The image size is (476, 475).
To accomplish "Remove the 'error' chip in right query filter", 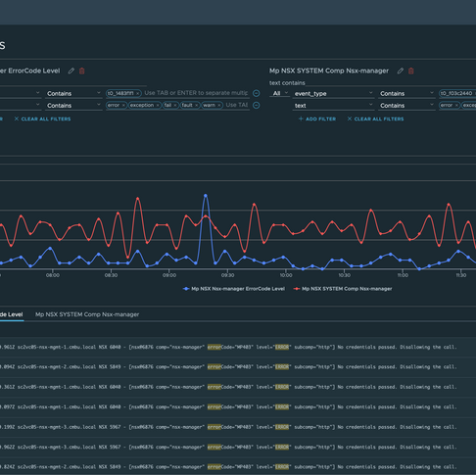I will [456, 105].
